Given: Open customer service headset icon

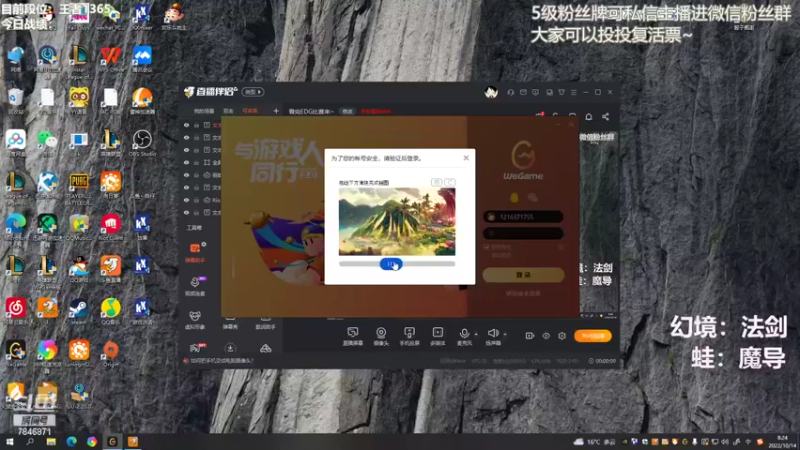Looking at the screenshot, I should tap(511, 92).
